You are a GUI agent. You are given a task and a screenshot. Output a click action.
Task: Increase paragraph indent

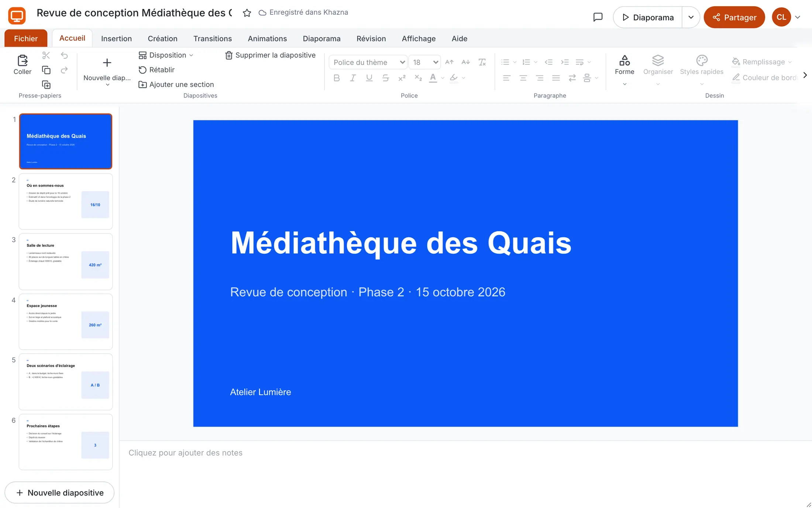coord(565,62)
